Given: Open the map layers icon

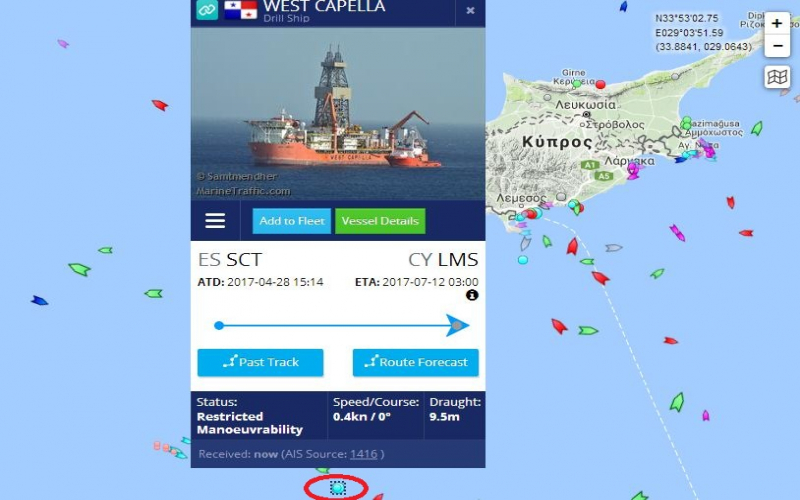Looking at the screenshot, I should (777, 77).
